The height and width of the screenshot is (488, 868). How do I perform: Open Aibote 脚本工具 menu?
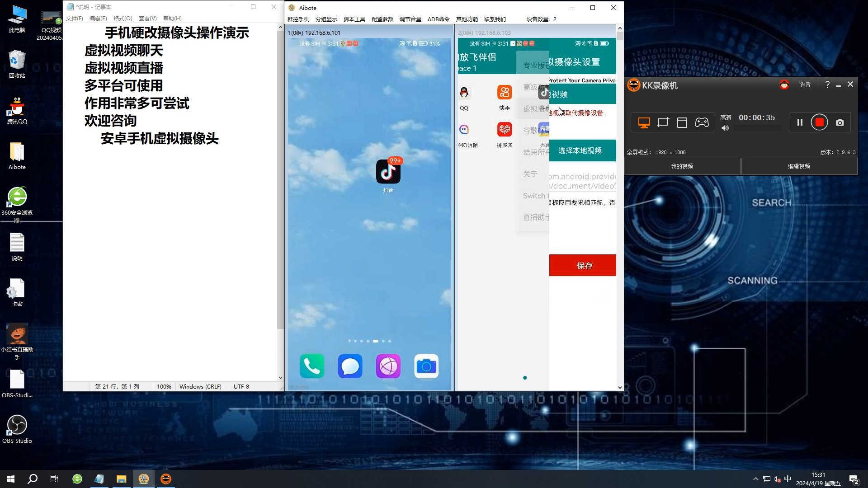coord(354,19)
